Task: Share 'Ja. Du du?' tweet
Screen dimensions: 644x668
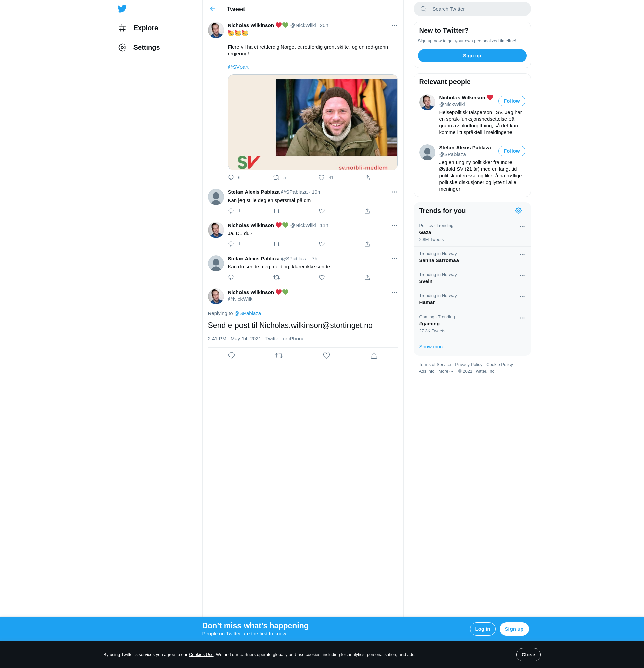Action: tap(367, 244)
